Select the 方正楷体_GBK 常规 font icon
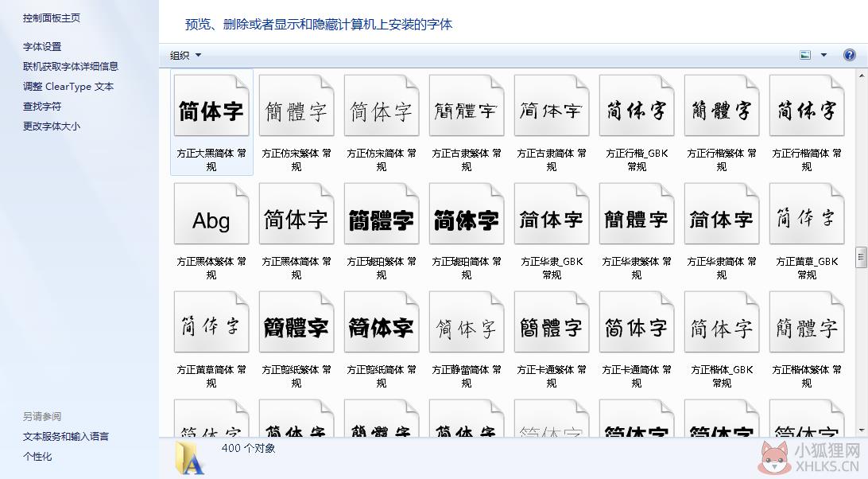This screenshot has width=868, height=479. tap(722, 322)
